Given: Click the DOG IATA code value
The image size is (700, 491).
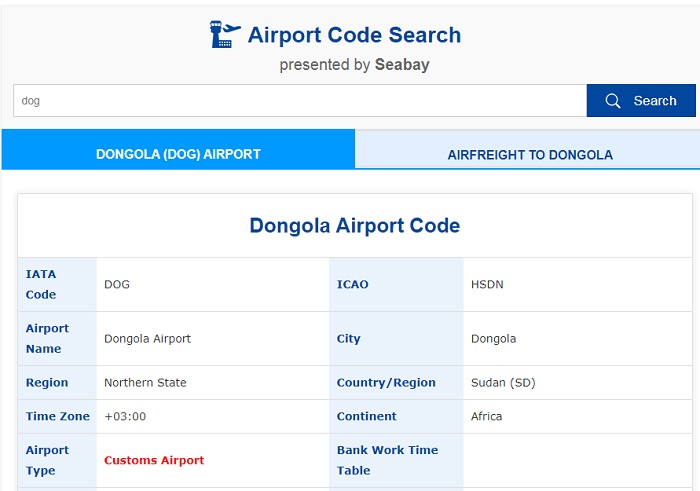Looking at the screenshot, I should [117, 284].
